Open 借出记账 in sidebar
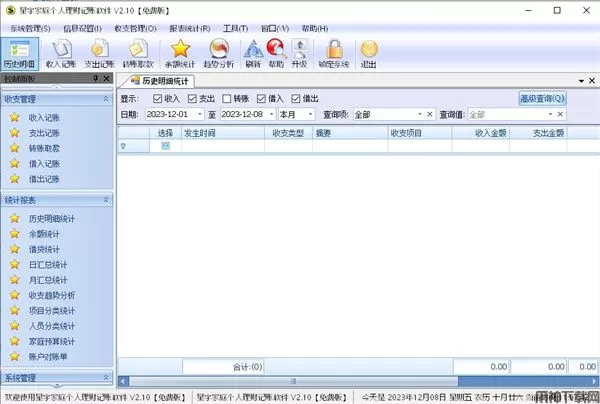Image resolution: width=600 pixels, height=404 pixels. 44,179
